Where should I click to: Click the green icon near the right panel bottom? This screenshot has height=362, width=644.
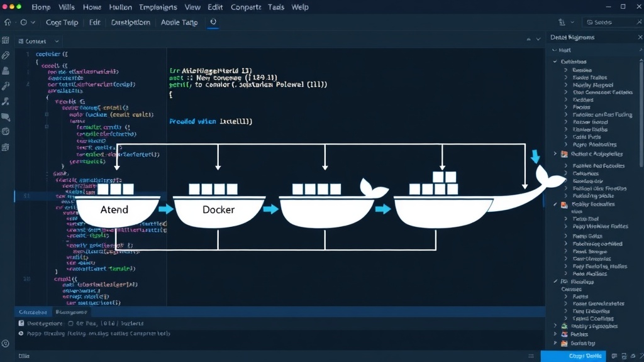pos(564,326)
